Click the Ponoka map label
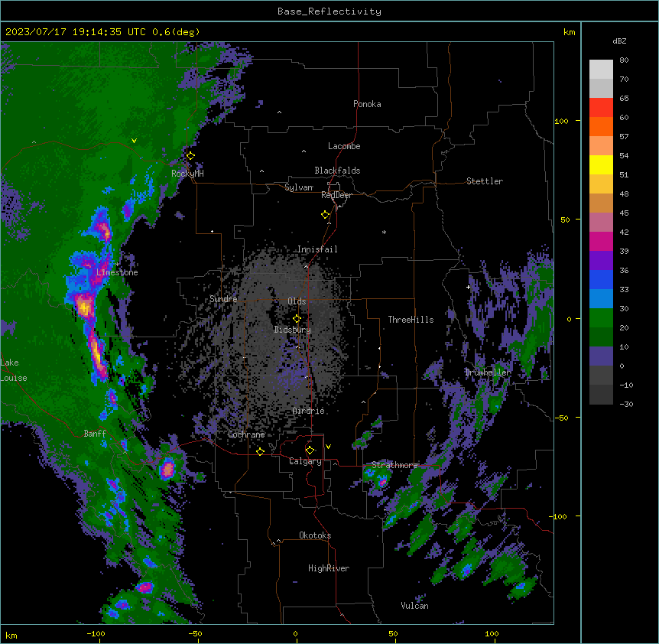This screenshot has width=659, height=644. (x=367, y=104)
